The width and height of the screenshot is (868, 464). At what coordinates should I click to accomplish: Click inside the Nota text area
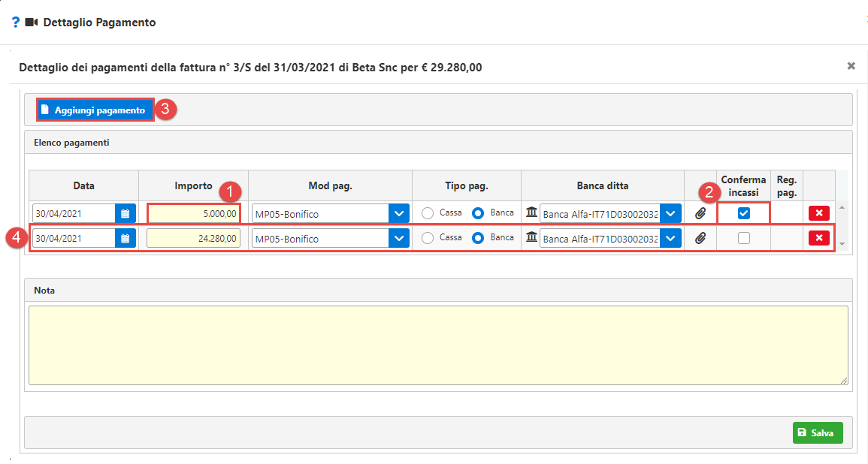[438, 345]
